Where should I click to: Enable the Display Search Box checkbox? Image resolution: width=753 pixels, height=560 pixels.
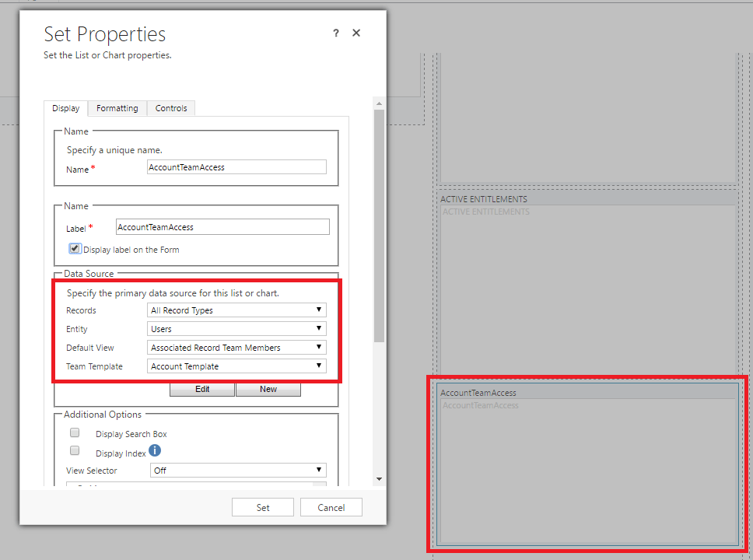point(75,433)
